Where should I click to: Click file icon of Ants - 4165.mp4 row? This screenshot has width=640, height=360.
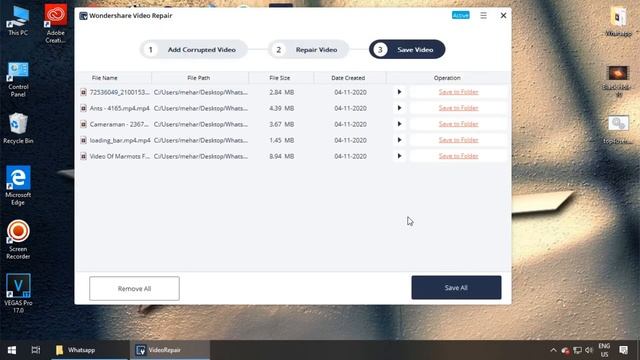(83, 108)
